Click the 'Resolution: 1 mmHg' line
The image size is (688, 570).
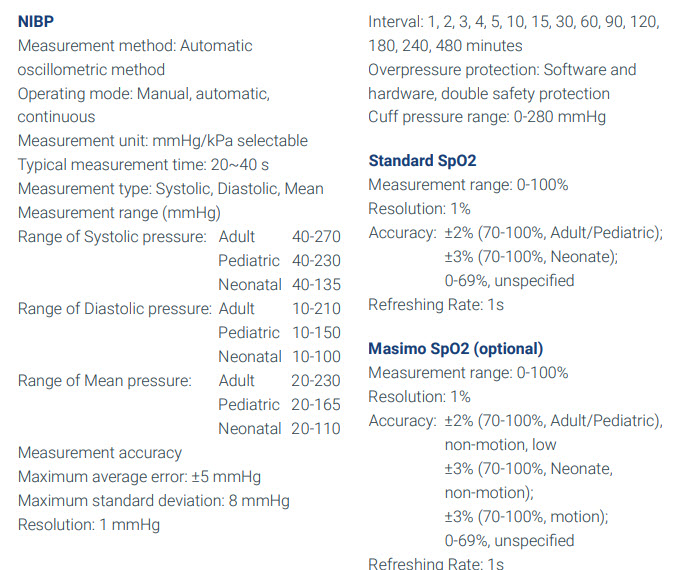pyautogui.click(x=88, y=525)
